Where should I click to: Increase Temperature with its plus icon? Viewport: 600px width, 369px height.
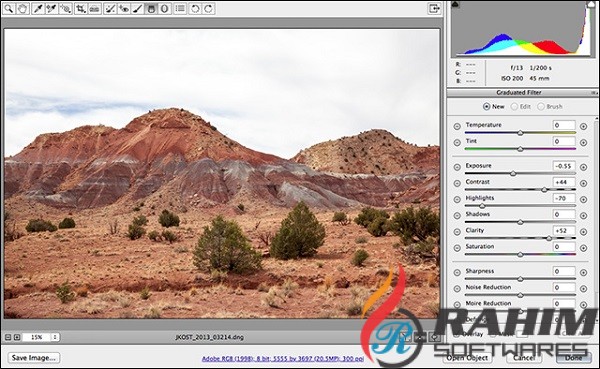(x=583, y=126)
